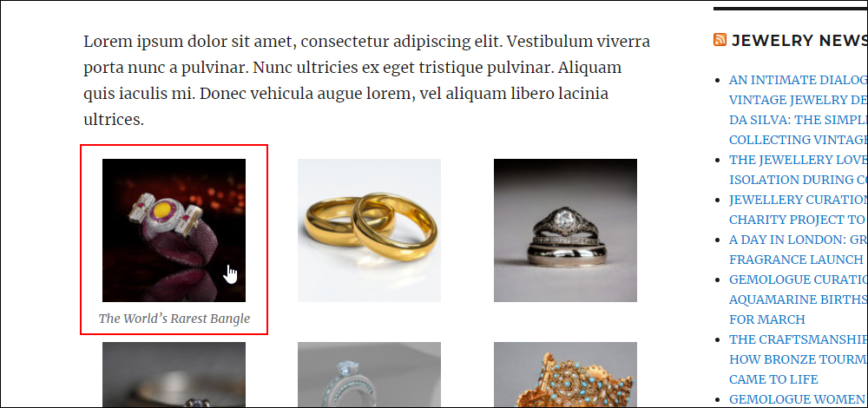Open the 'Gemologue Women' news link
Image resolution: width=868 pixels, height=408 pixels.
tap(799, 399)
